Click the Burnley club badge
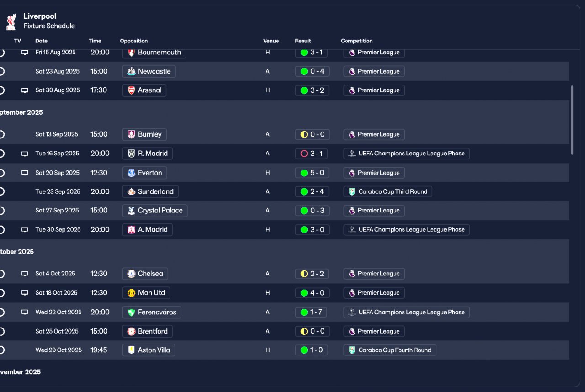 point(131,134)
